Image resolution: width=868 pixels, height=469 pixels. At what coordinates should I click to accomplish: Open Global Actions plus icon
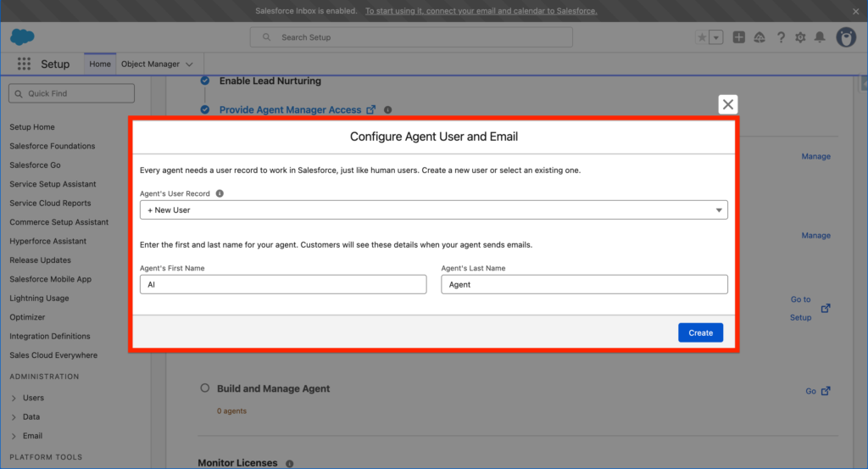[739, 37]
